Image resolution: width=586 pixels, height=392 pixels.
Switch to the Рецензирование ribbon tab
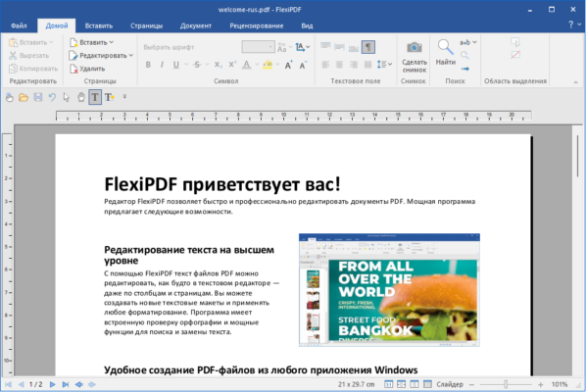tap(257, 25)
